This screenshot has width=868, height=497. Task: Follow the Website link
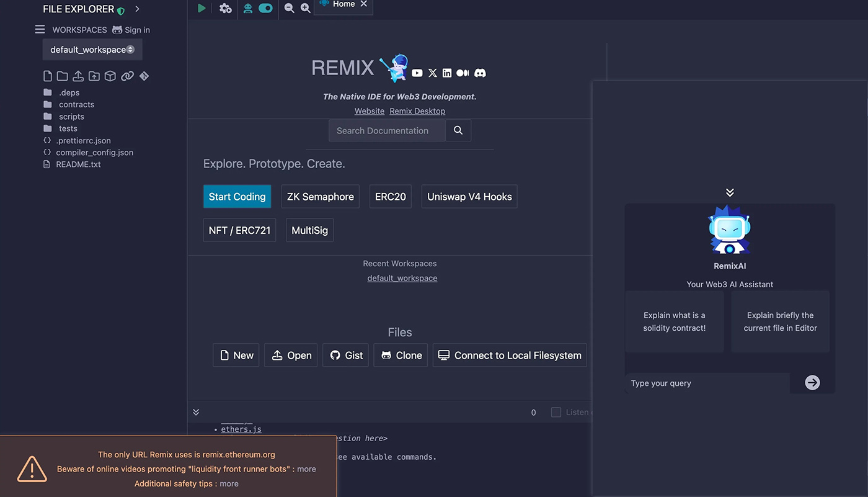(370, 111)
